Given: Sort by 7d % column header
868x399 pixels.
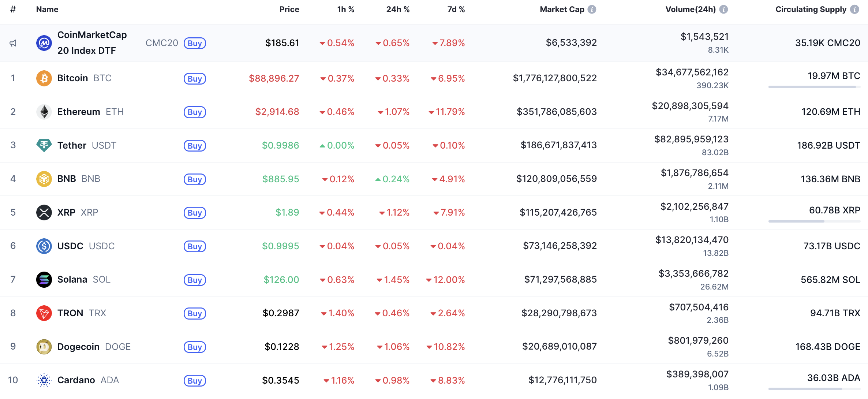Looking at the screenshot, I should (x=456, y=10).
